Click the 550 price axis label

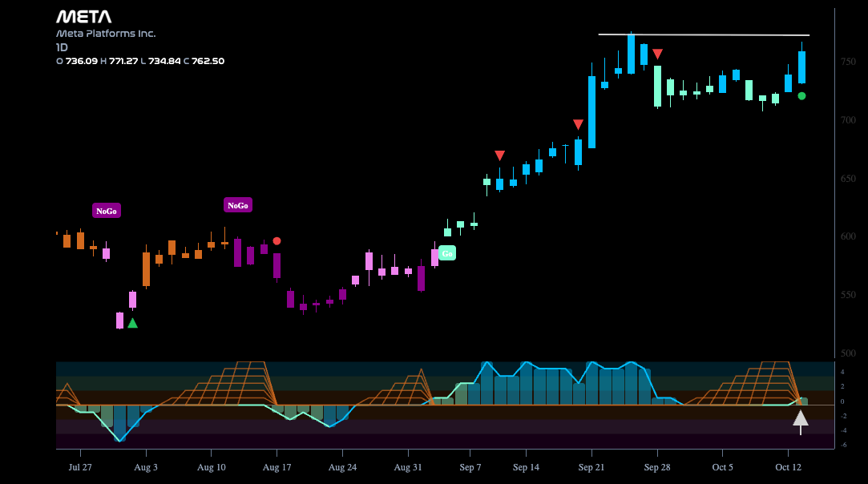848,295
